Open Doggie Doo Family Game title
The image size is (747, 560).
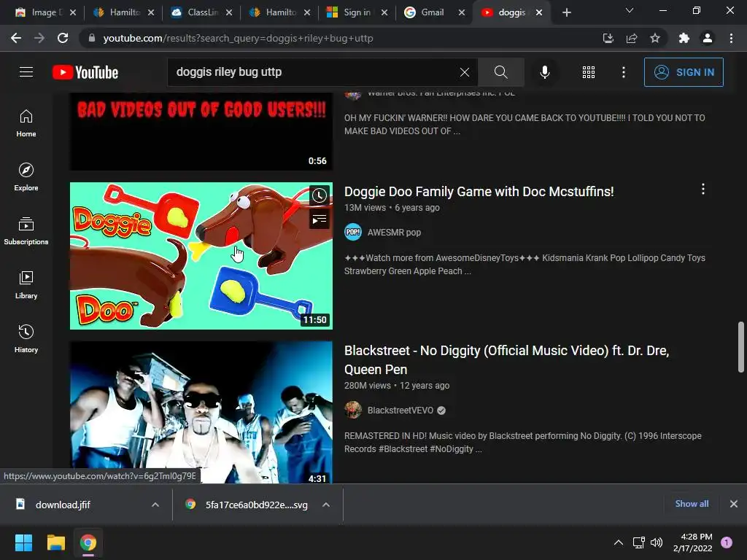(479, 192)
